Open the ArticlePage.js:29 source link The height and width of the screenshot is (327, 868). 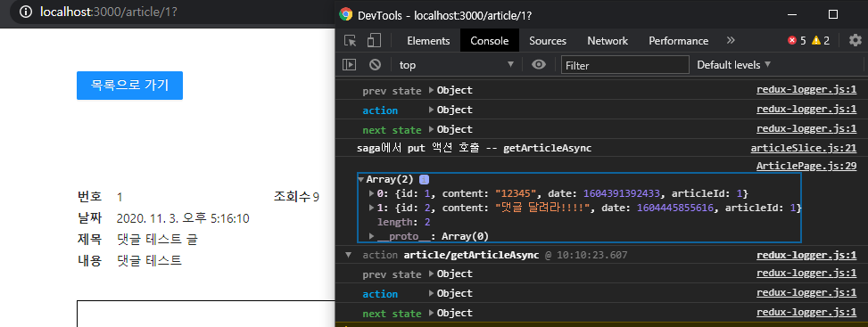click(806, 166)
